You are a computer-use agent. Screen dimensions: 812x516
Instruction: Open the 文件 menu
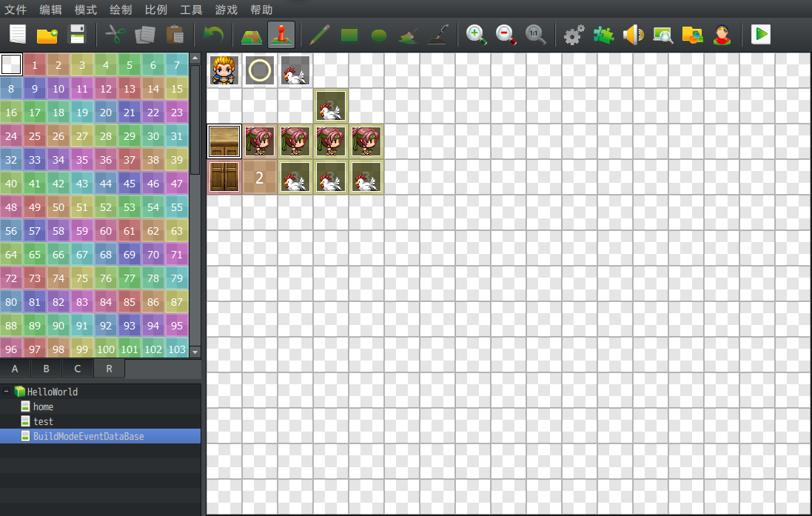[x=16, y=10]
